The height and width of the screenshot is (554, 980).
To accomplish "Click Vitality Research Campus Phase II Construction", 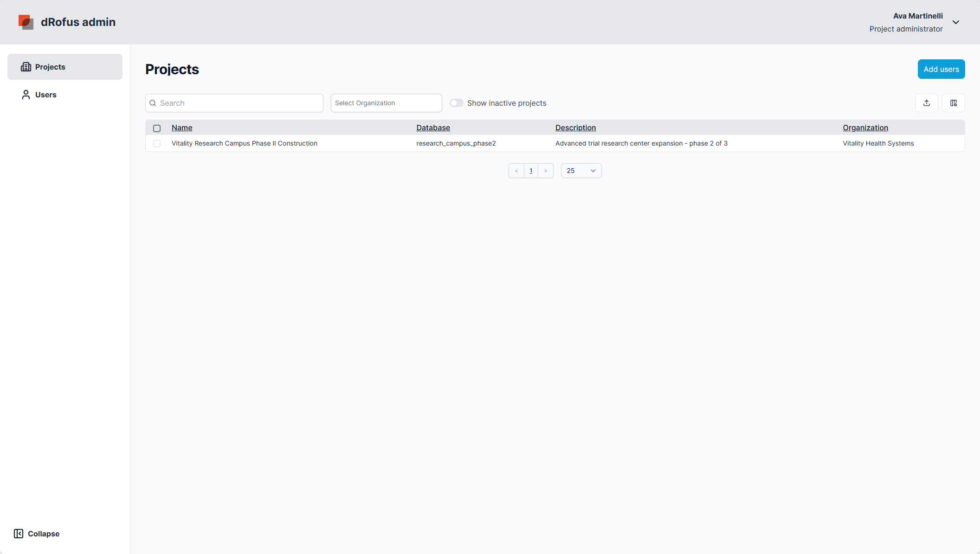I will click(245, 143).
